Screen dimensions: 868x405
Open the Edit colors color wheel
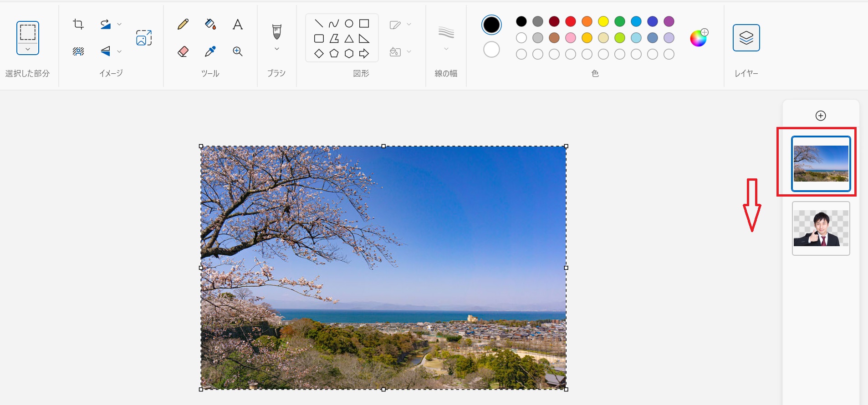(x=699, y=38)
